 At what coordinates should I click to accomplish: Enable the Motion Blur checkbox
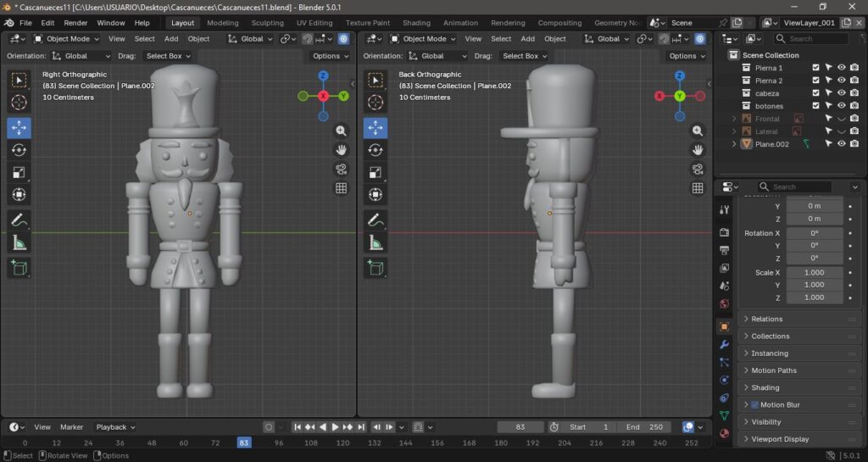click(x=754, y=405)
